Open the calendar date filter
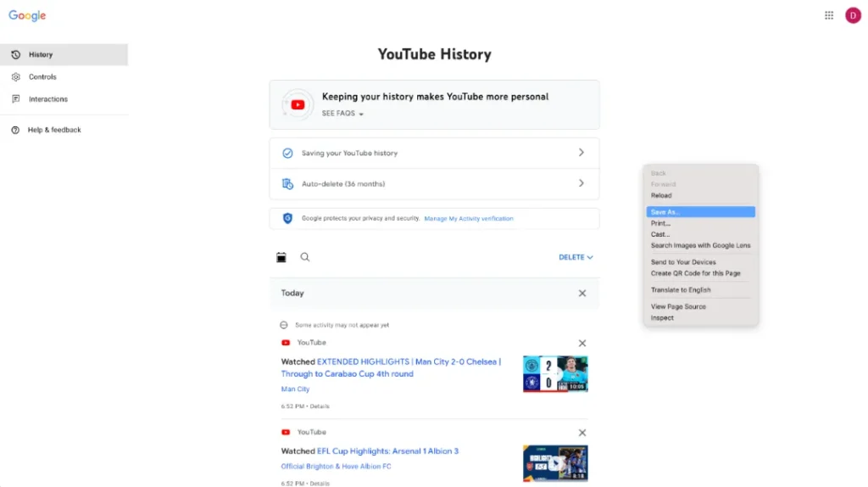 pos(281,257)
